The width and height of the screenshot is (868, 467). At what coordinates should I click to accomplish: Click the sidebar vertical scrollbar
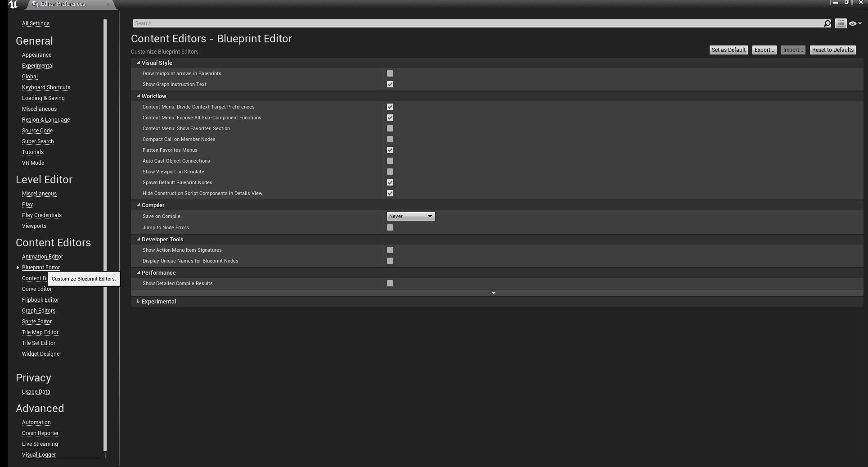pyautogui.click(x=105, y=235)
